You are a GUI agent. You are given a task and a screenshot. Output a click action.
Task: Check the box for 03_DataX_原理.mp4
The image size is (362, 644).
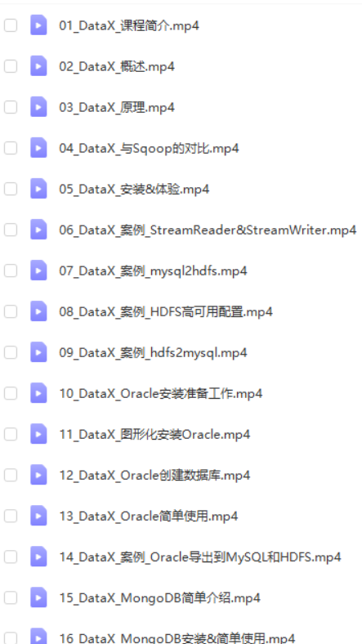tap(11, 107)
